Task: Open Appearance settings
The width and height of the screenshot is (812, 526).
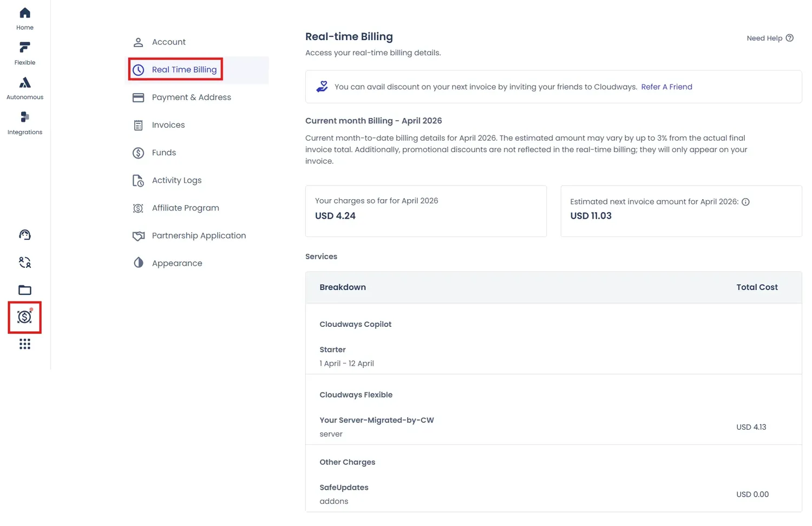Action: [x=177, y=263]
